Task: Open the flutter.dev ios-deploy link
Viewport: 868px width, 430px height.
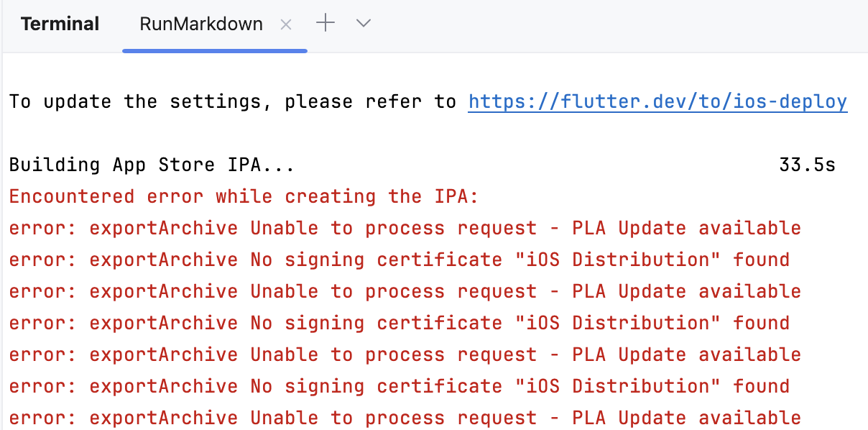Action: [657, 102]
